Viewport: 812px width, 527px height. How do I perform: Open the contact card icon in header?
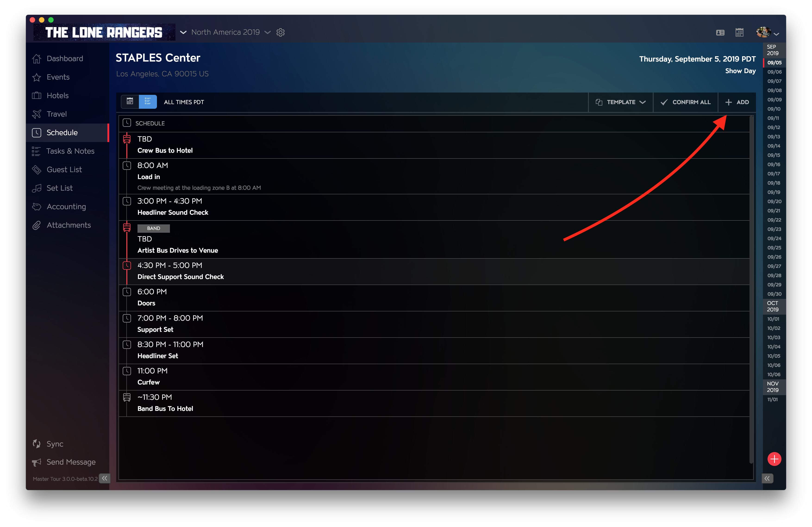(720, 33)
